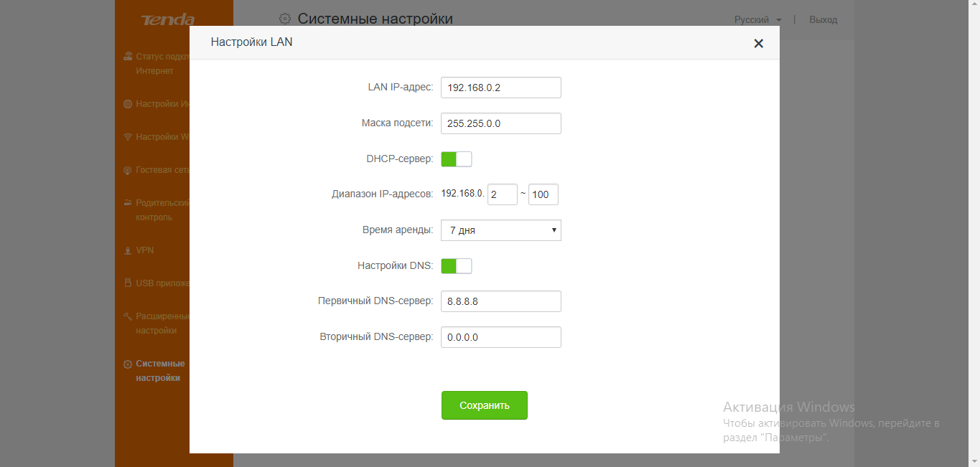980x467 pixels.
Task: Open the Время аренды dropdown
Action: (x=500, y=230)
